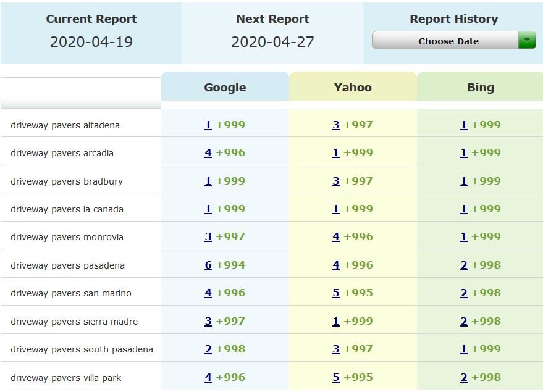Click keyword 'driveway pavers san marino'
The width and height of the screenshot is (543, 392).
tap(71, 293)
